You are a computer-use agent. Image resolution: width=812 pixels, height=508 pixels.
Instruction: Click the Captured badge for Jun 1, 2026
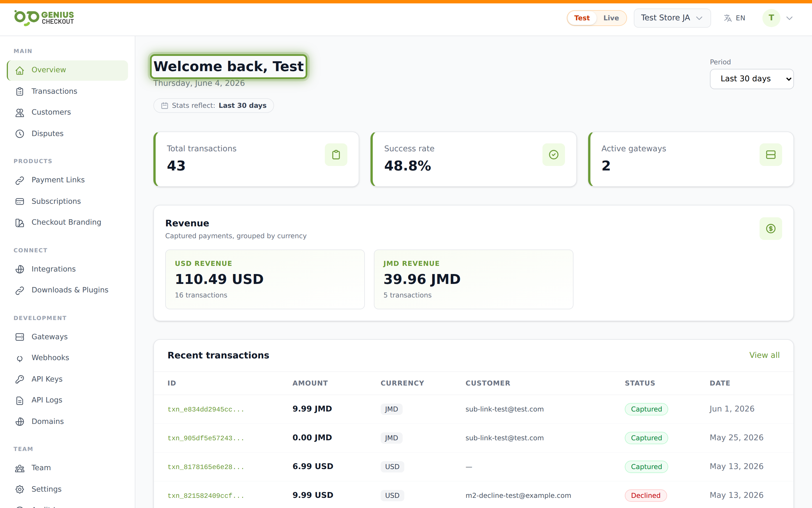coord(646,409)
